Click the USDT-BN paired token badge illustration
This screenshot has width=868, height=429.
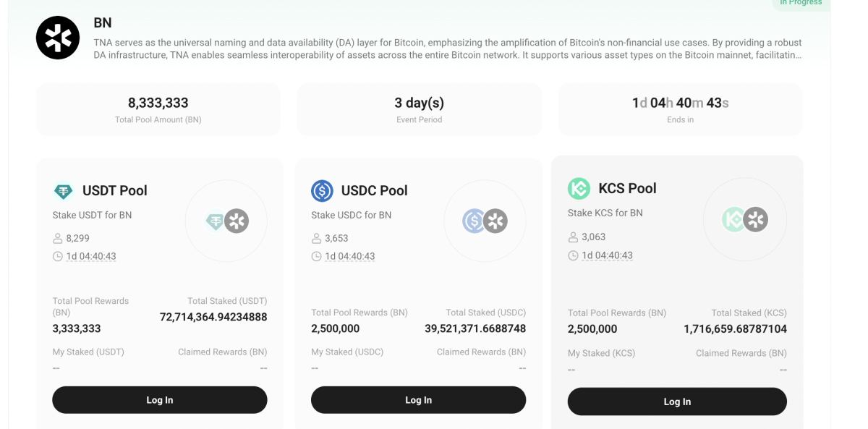(226, 221)
